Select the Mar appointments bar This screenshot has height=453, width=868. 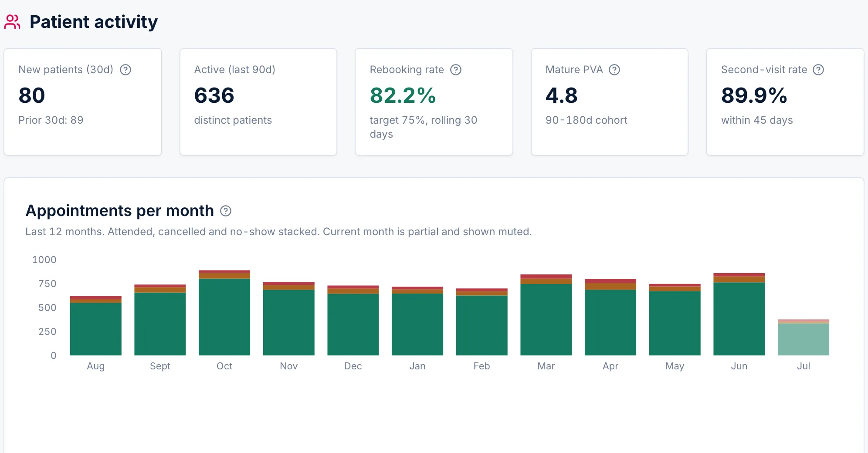click(x=546, y=315)
